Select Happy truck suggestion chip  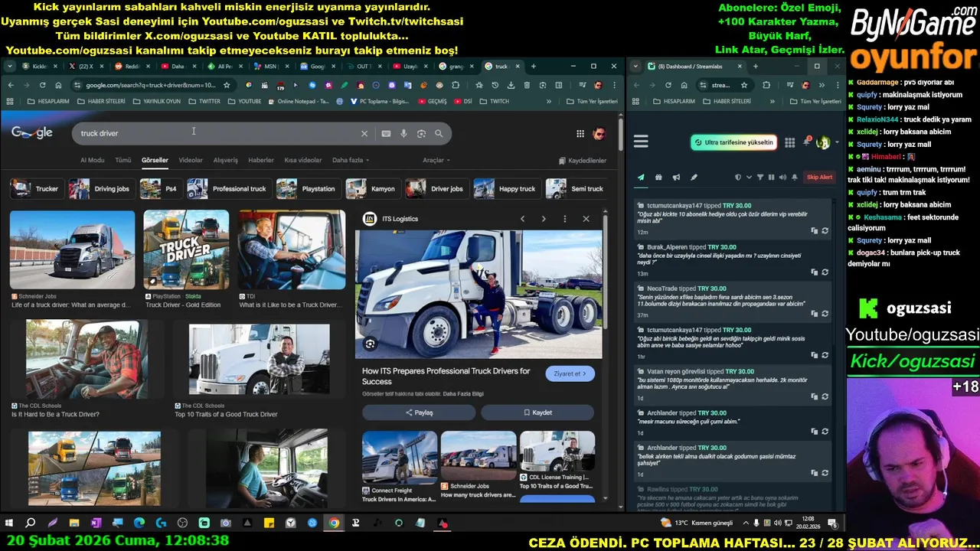506,189
